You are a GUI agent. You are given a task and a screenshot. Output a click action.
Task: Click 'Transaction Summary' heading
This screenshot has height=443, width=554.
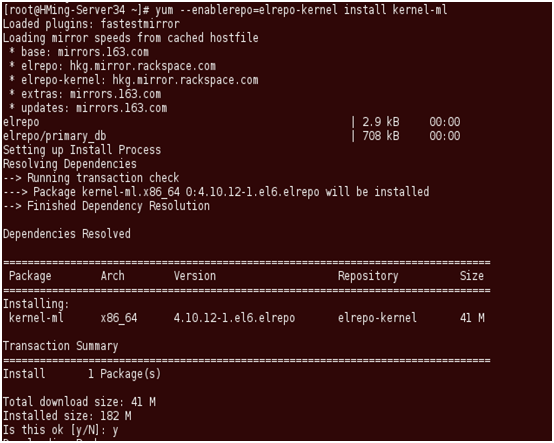coord(60,346)
